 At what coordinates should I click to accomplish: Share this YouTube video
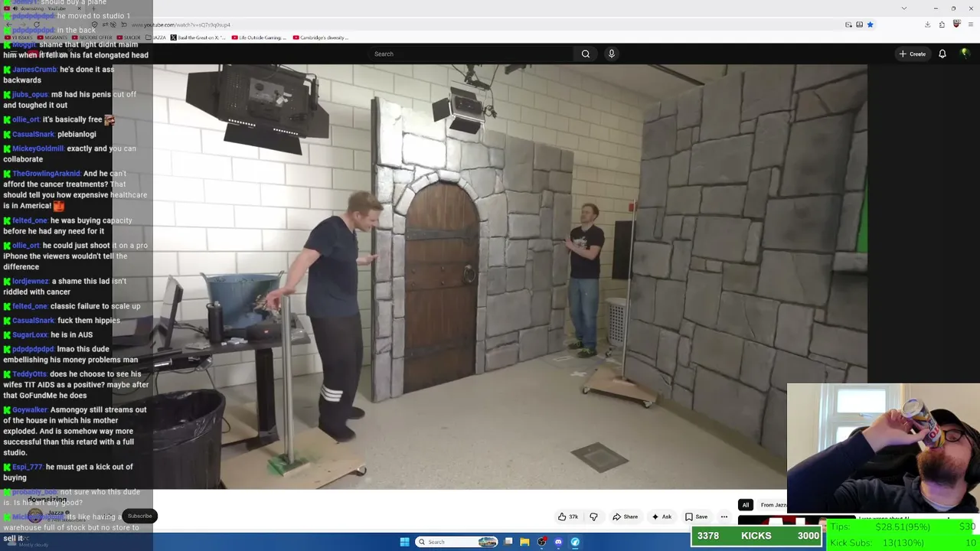[x=626, y=517]
